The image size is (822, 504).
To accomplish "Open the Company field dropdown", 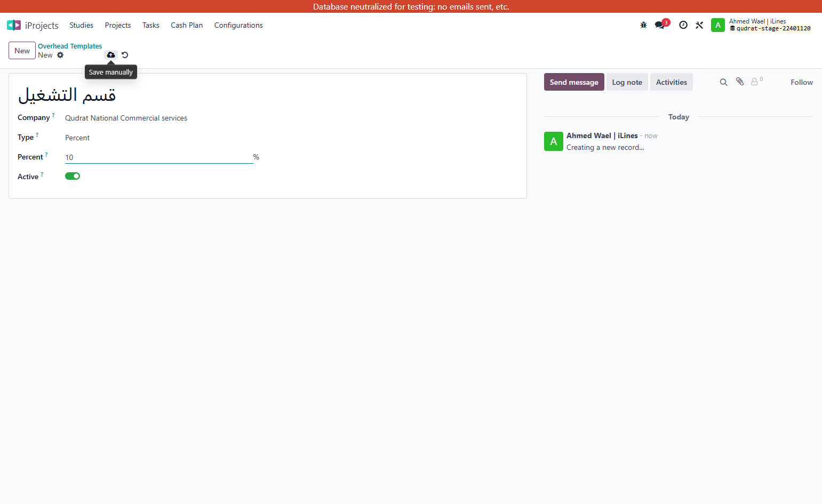I will coord(159,118).
